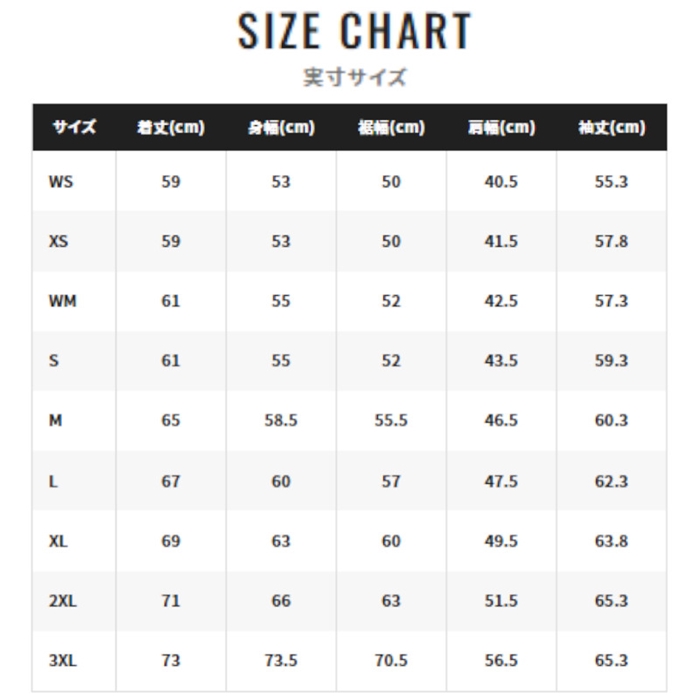This screenshot has width=700, height=700.
Task: Click the 40.5 shoulder width cell
Action: pyautogui.click(x=501, y=182)
